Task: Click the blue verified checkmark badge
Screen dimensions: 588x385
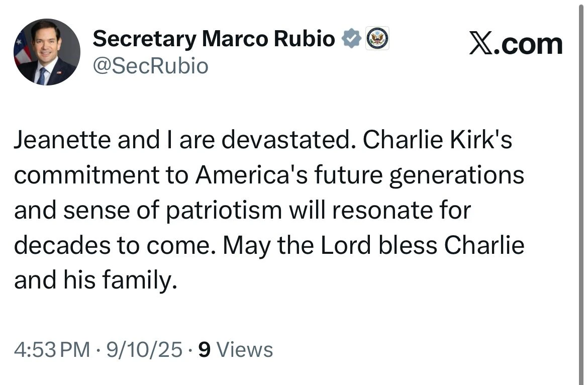Action: [x=352, y=39]
